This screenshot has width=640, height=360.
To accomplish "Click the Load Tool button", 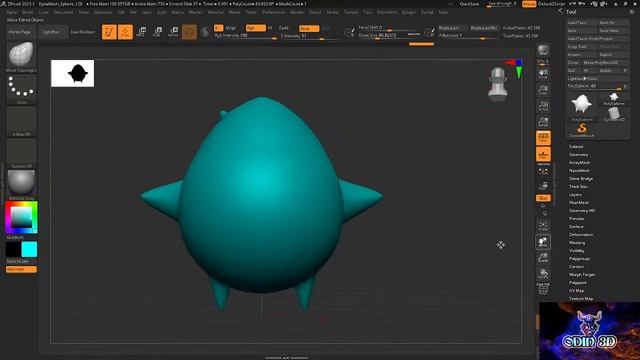I will pos(582,23).
